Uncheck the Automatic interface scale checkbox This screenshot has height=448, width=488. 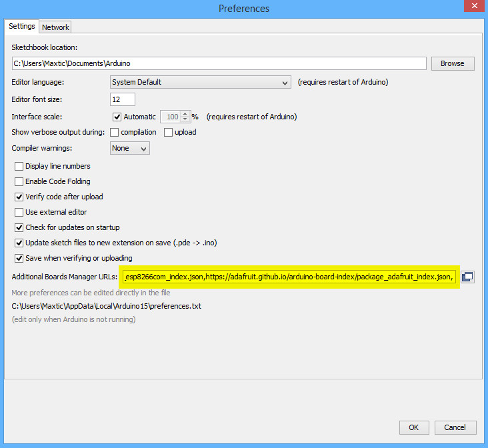tap(117, 117)
